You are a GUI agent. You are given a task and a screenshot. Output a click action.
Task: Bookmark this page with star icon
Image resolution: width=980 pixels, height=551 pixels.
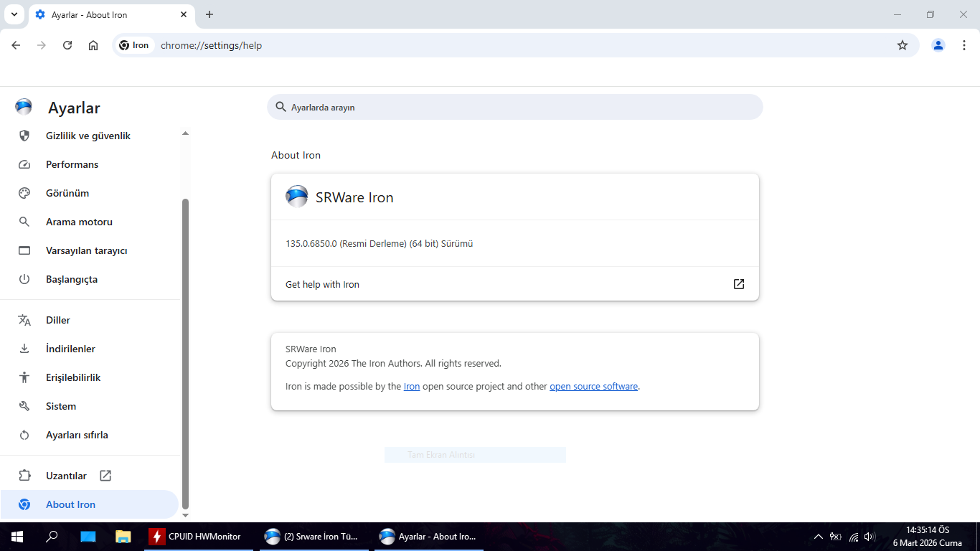pyautogui.click(x=903, y=45)
